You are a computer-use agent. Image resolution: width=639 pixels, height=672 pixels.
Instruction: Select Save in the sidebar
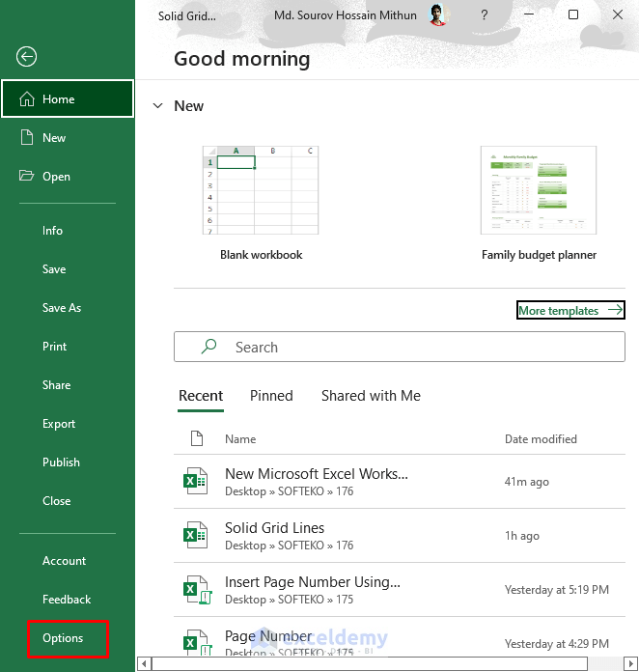[x=54, y=269]
